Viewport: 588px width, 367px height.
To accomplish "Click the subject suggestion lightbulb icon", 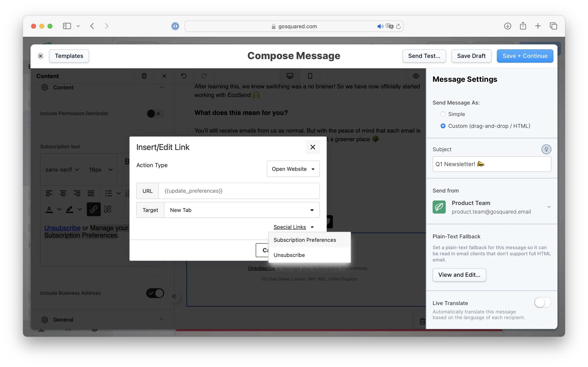I will coord(546,149).
